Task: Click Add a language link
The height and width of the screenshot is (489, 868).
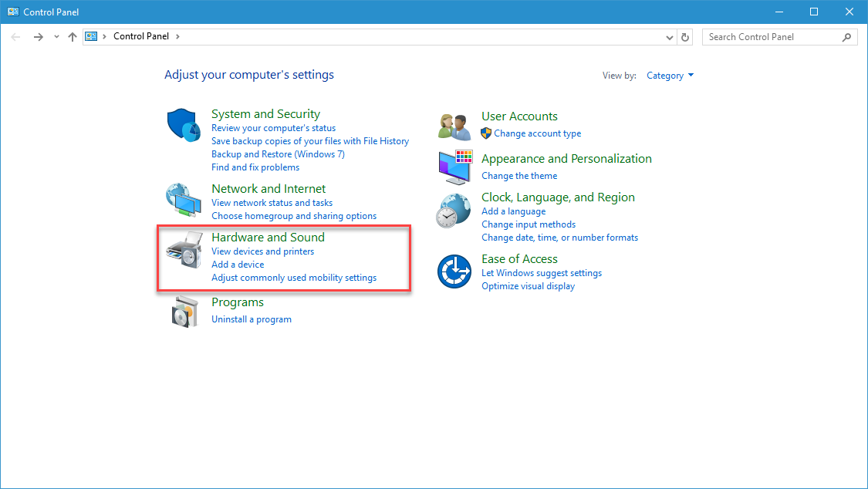Action: (x=513, y=212)
